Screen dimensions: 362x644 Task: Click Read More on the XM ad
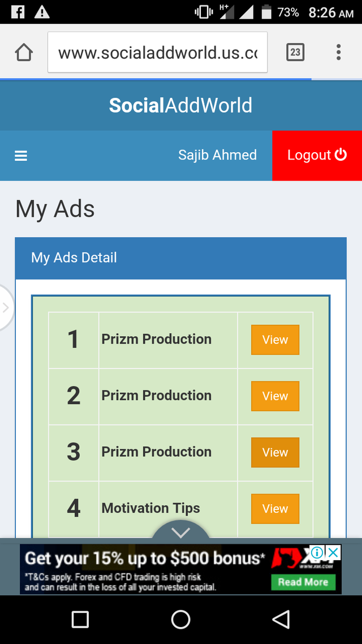(x=303, y=582)
